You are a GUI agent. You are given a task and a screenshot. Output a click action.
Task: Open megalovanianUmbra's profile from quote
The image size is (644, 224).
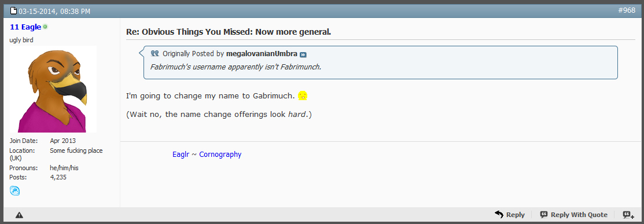click(x=262, y=54)
